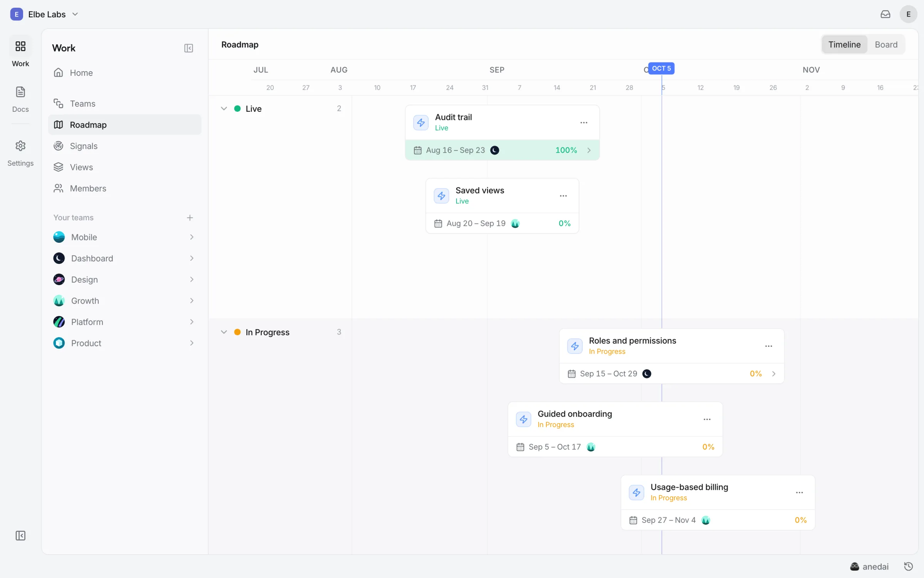
Task: Open Settings gear in left rail
Action: 20,153
